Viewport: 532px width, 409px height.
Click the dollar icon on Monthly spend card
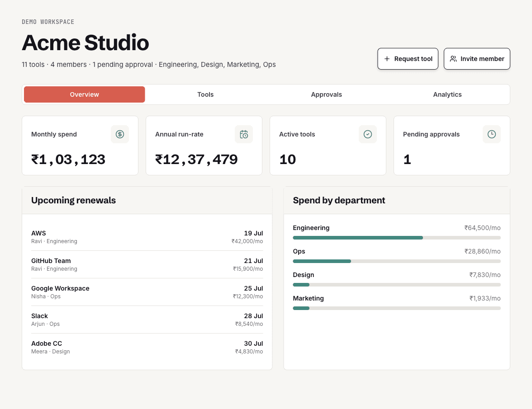pyautogui.click(x=120, y=134)
